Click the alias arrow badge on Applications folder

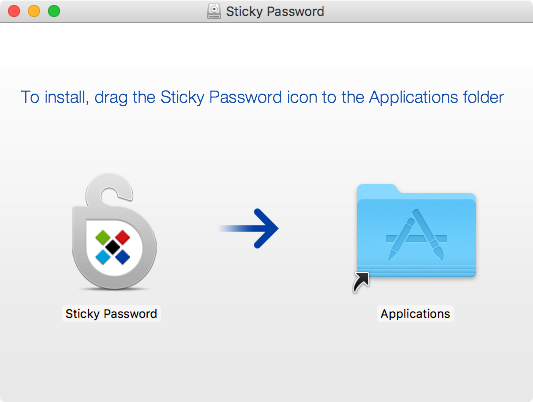coord(361,282)
